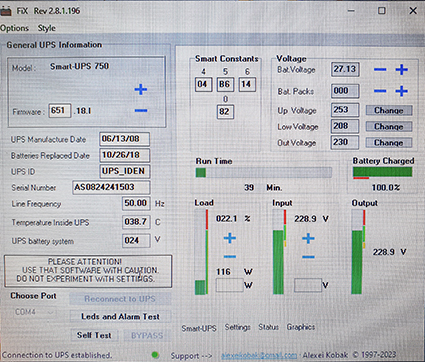This screenshot has height=362, width=425.
Task: Click the Run Time progress bar
Action: [x=264, y=172]
